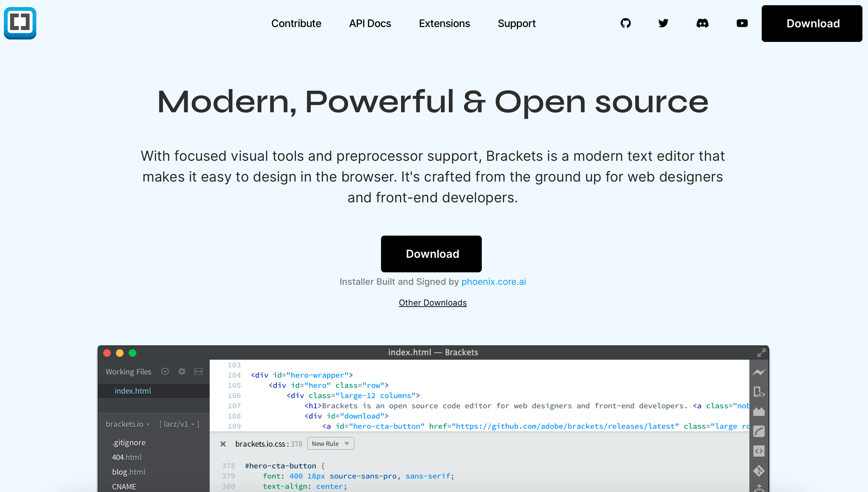Open the Extension Manager brick icon
This screenshot has width=868, height=492.
coord(759,412)
